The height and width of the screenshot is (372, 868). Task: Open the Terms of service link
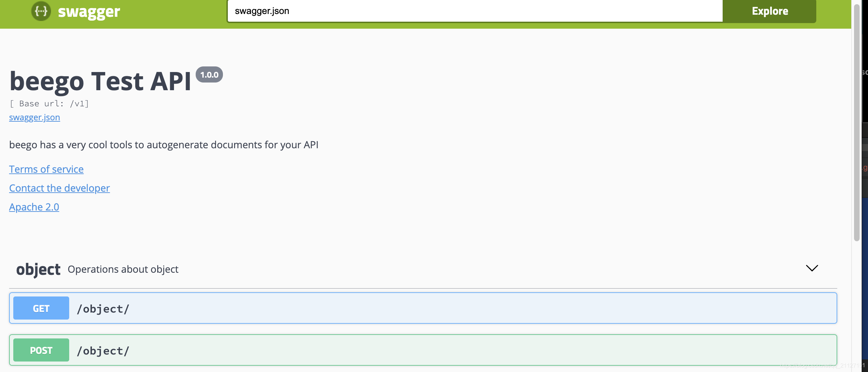[46, 169]
